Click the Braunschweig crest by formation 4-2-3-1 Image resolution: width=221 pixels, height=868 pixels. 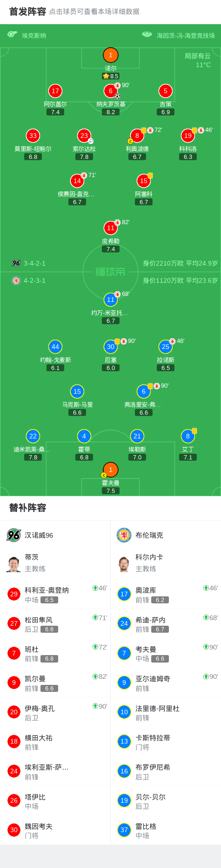16,280
